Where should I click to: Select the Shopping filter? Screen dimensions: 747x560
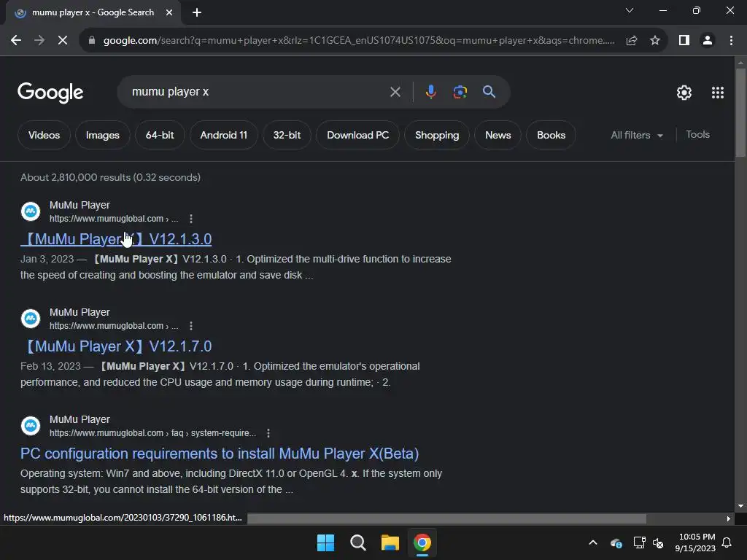[437, 135]
